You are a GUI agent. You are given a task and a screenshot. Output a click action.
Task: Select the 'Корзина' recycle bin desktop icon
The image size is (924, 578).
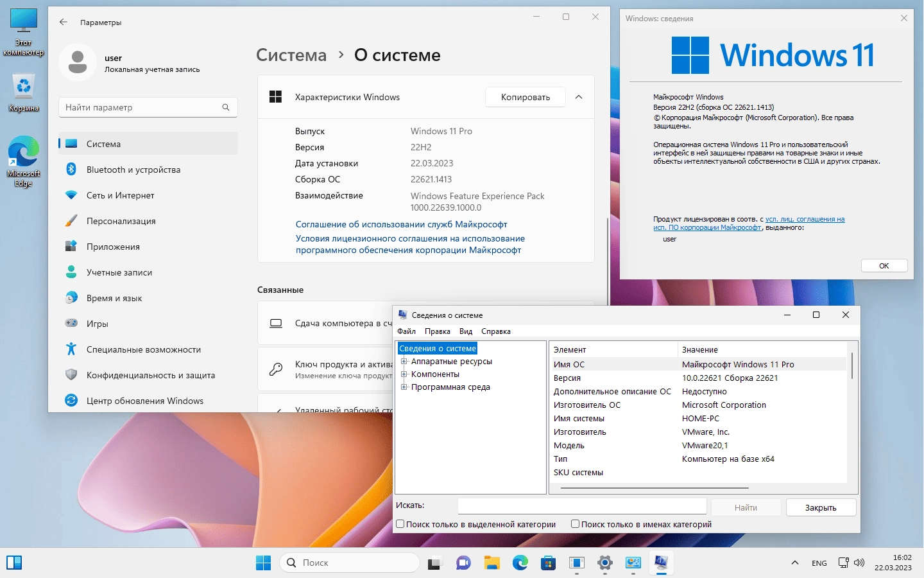pos(24,92)
